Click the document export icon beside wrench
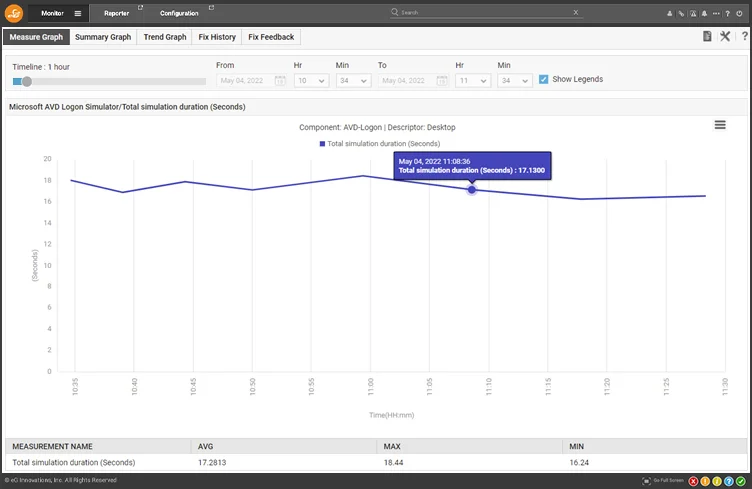752x489 pixels. tap(707, 36)
